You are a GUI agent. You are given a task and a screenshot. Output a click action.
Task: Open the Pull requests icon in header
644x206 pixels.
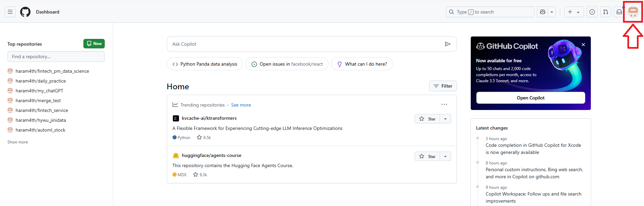(606, 12)
